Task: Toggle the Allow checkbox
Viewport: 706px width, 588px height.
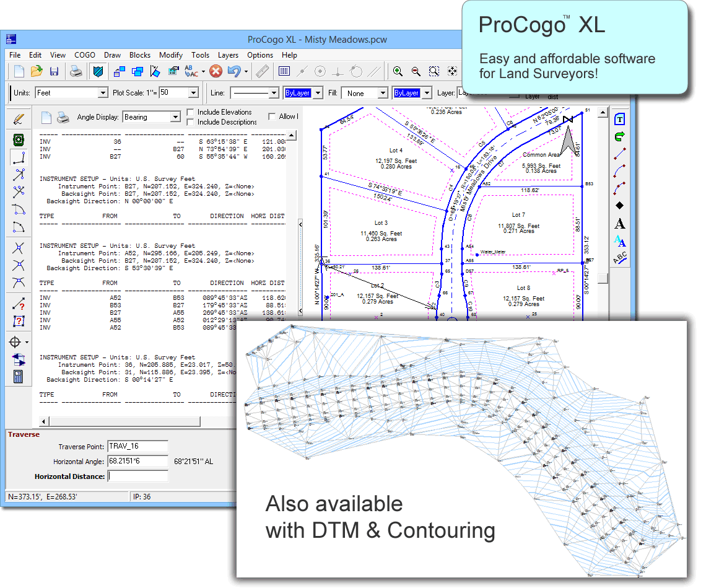Action: (x=272, y=116)
